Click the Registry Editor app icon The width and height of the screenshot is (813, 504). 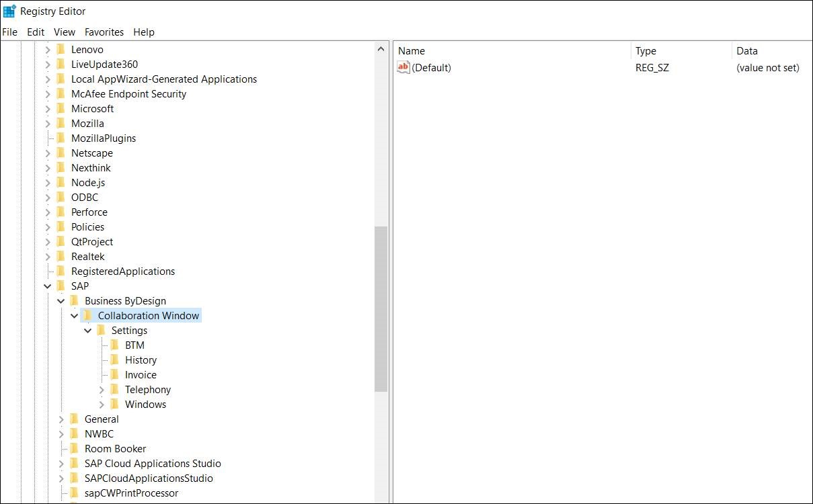[x=10, y=11]
